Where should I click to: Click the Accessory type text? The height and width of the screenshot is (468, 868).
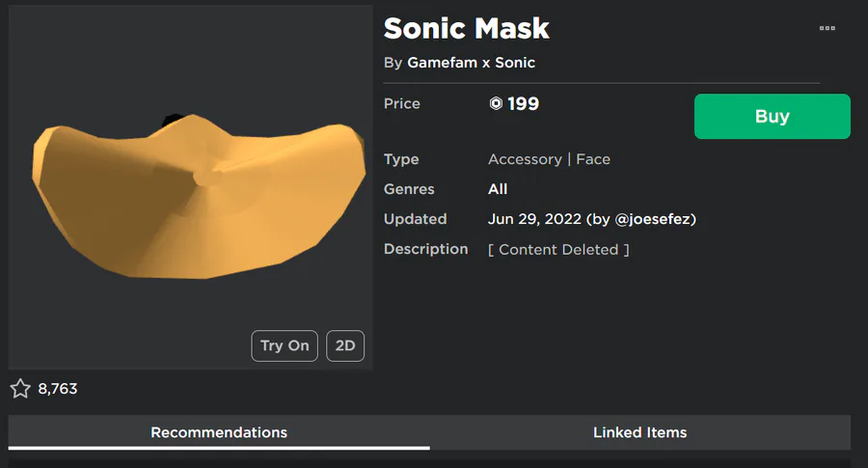[x=525, y=159]
